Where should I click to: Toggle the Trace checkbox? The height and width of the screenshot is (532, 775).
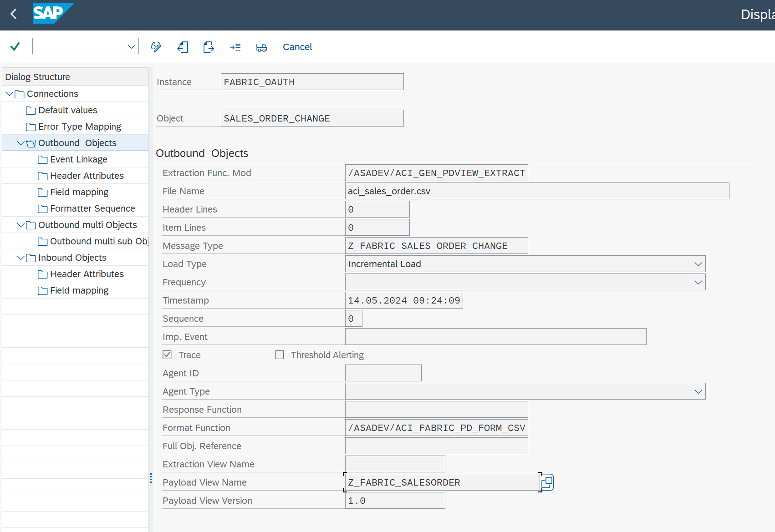(x=167, y=355)
